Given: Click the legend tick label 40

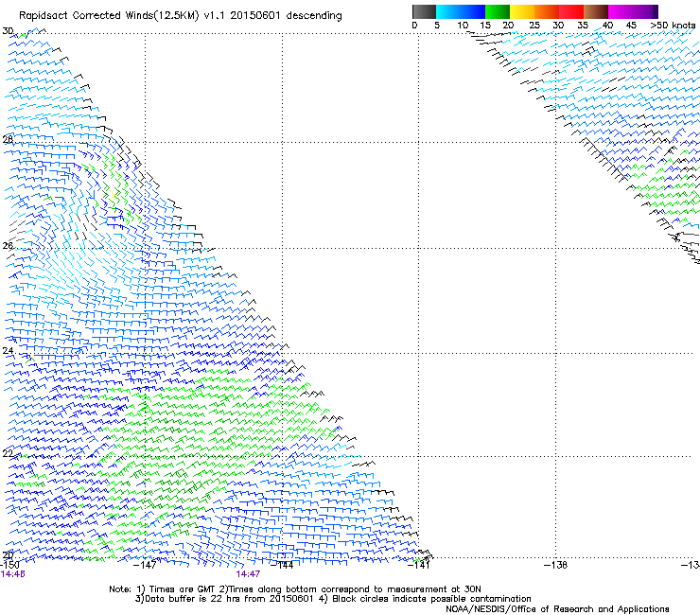Looking at the screenshot, I should [x=607, y=26].
